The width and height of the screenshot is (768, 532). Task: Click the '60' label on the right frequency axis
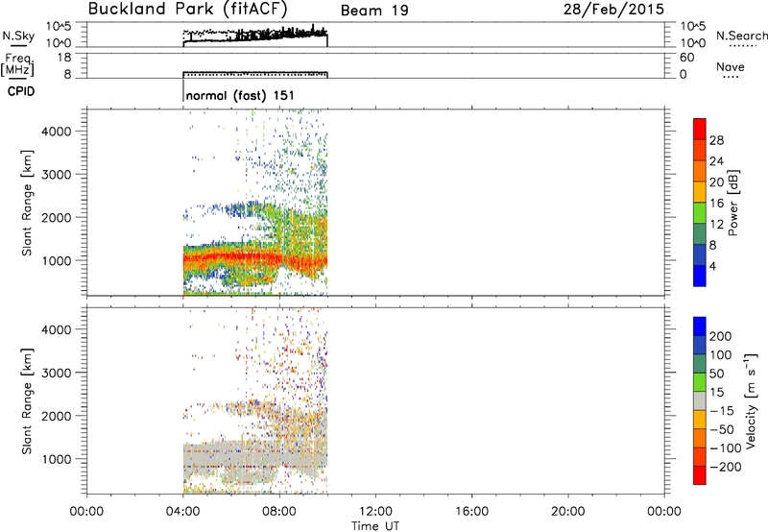point(687,58)
